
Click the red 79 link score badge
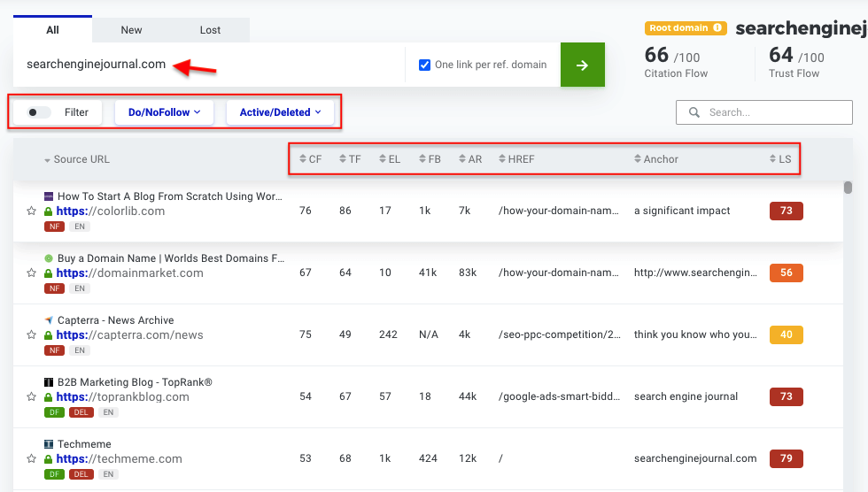(x=786, y=458)
